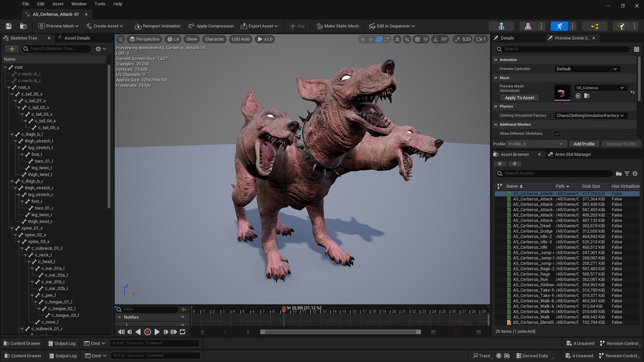Viewport: 644px width, 362px height.
Task: Open the Preview Controller dropdown
Action: pyautogui.click(x=586, y=68)
